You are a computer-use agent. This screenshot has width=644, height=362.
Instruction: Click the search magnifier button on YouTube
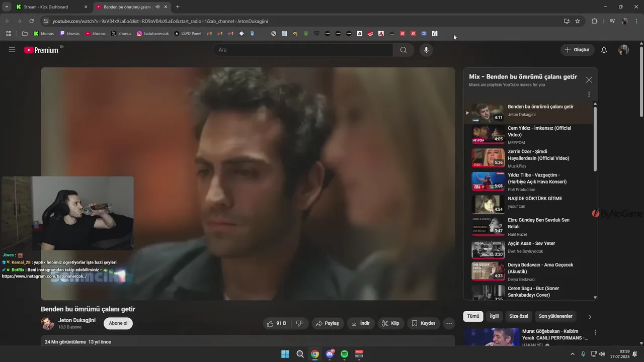(x=404, y=50)
